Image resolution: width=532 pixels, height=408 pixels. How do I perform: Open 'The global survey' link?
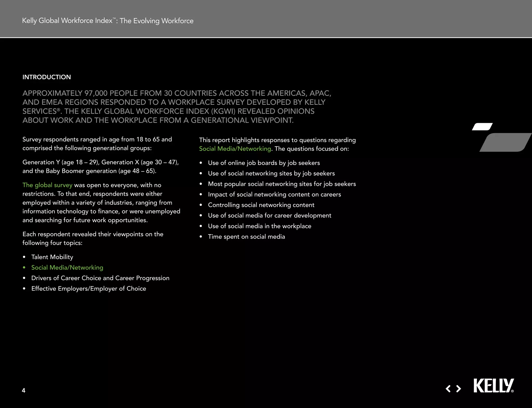[x=47, y=185]
